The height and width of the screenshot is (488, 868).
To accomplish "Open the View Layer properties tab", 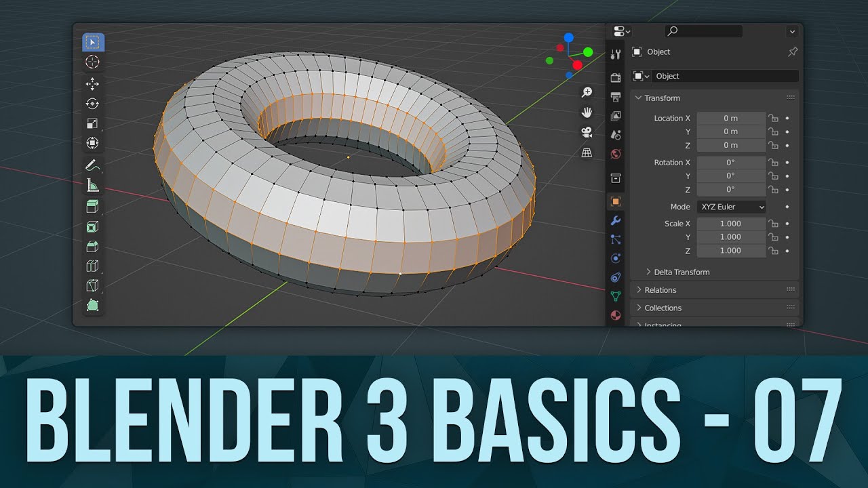I will (616, 116).
